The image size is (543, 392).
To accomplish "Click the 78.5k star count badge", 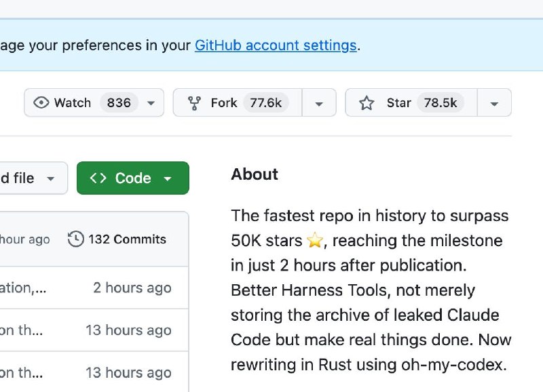I will (x=440, y=103).
